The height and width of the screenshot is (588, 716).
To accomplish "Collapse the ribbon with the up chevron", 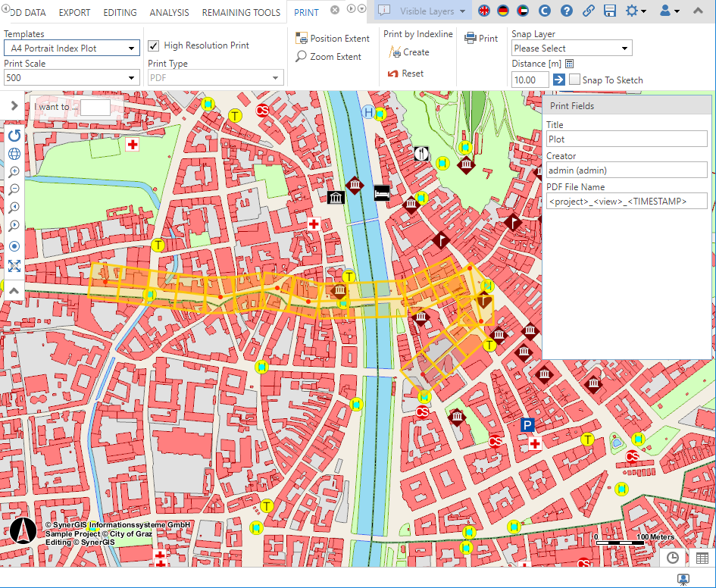I will (x=698, y=11).
